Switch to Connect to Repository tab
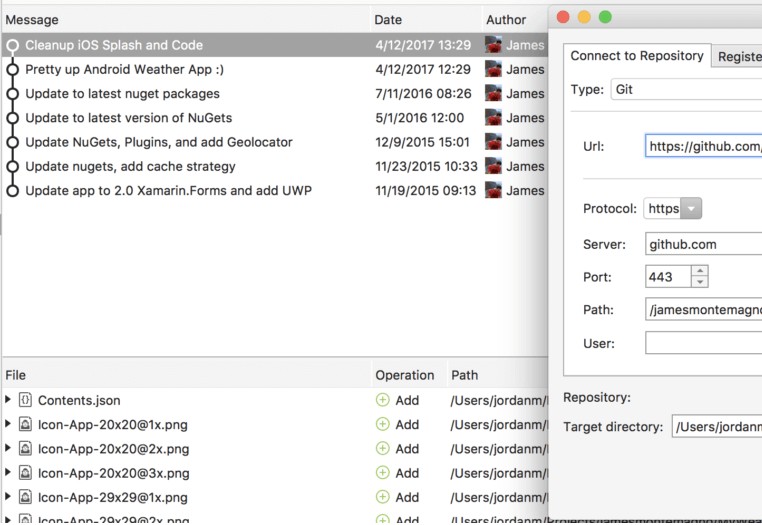The width and height of the screenshot is (762, 525). click(637, 56)
